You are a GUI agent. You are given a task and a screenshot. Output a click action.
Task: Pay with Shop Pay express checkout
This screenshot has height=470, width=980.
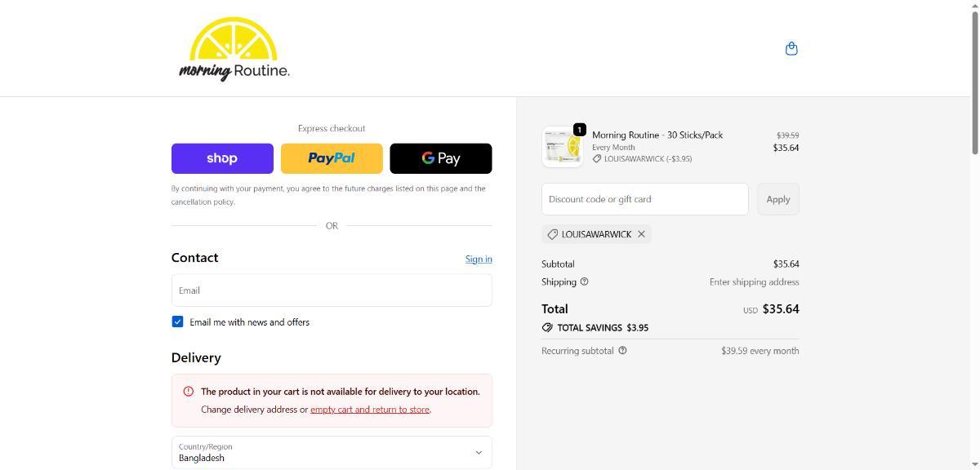coord(222,158)
